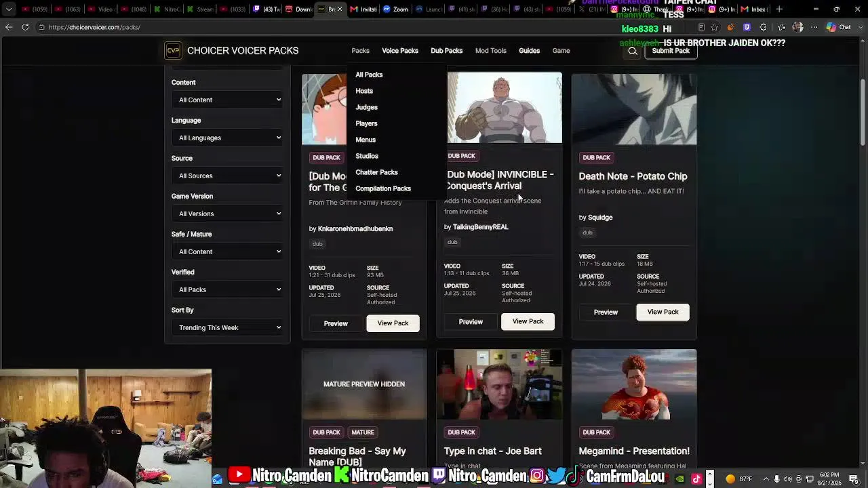
Task: Switch to the Stream browser tab
Action: point(199,9)
